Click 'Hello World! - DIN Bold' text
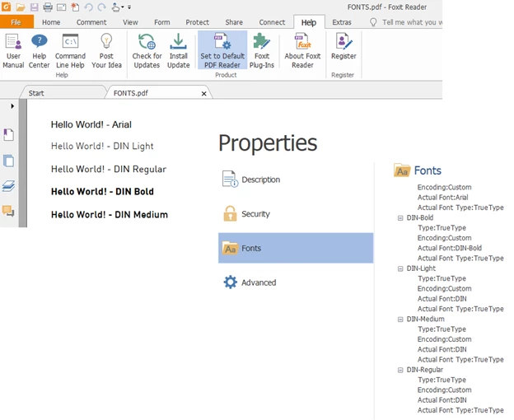Viewport: 514px width, 420px height. 102,191
